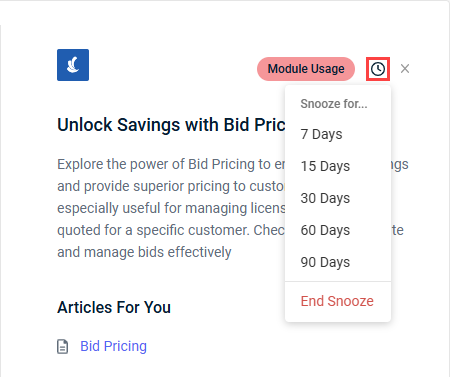Click the blue company logo icon

click(x=73, y=65)
